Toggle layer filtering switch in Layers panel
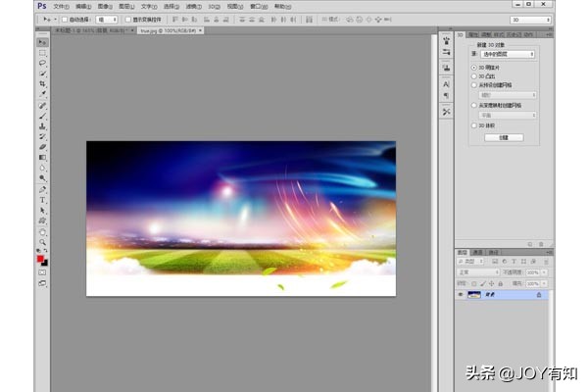This screenshot has width=588, height=392. (546, 262)
